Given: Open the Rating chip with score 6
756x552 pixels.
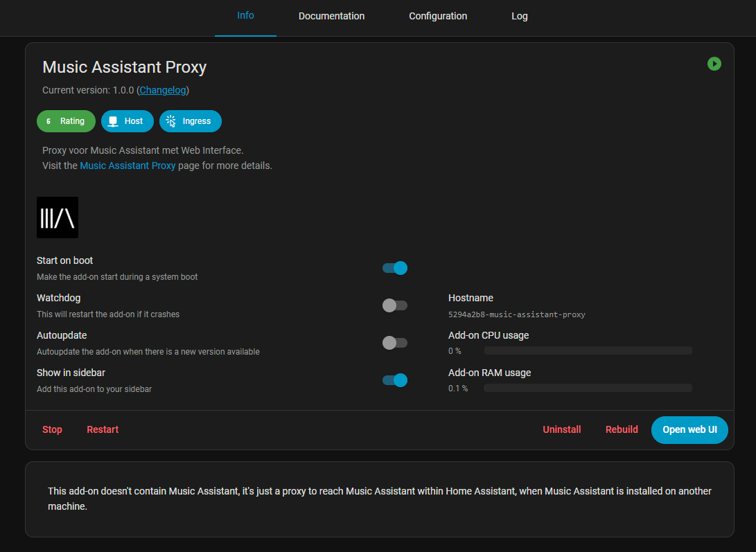Looking at the screenshot, I should click(66, 121).
